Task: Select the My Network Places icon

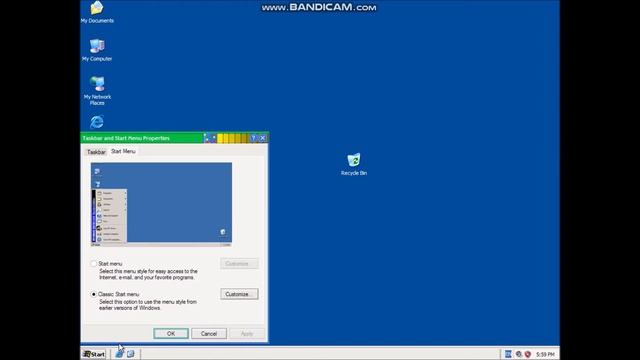Action: coord(97,91)
